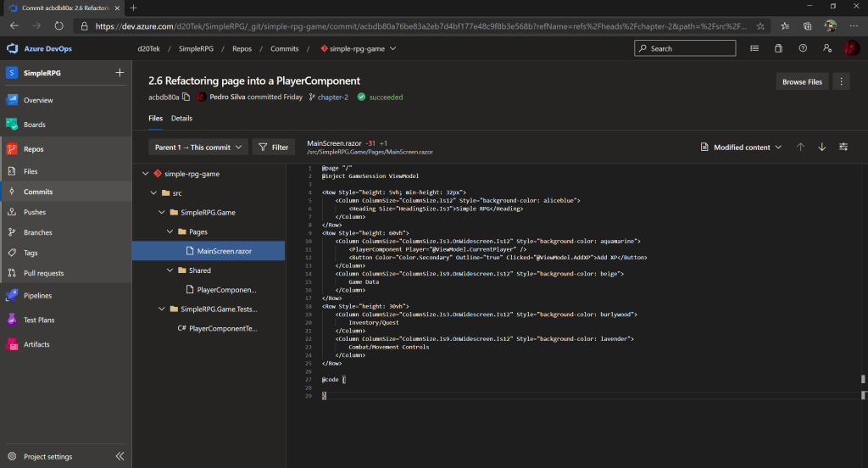868x468 pixels.
Task: Click the work items list icon
Action: pyautogui.click(x=754, y=48)
